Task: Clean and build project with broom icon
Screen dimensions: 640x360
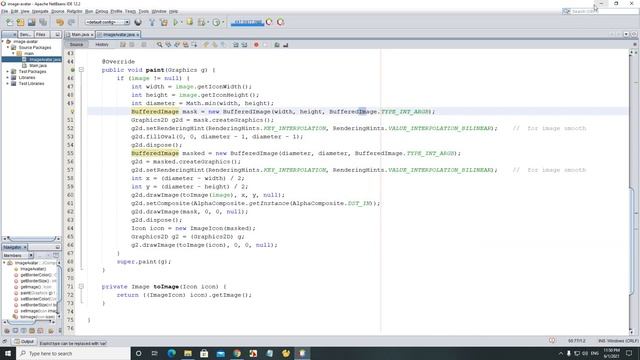Action: [x=164, y=22]
